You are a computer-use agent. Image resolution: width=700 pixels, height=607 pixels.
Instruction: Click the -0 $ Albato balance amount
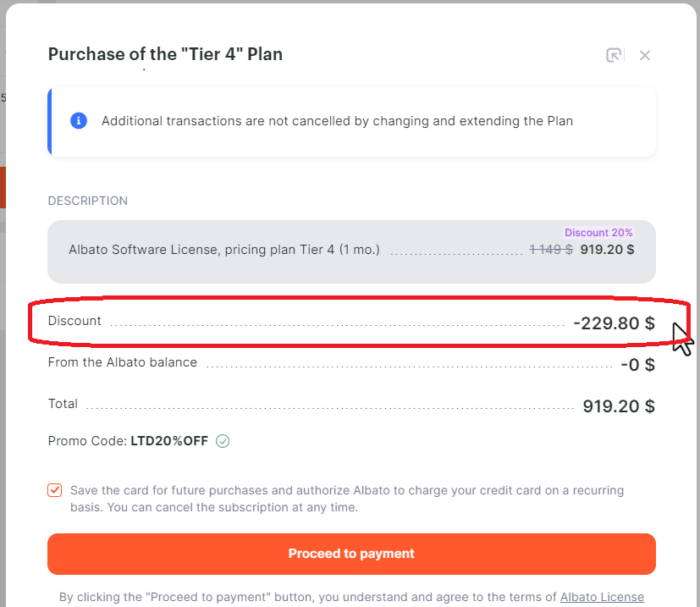638,365
